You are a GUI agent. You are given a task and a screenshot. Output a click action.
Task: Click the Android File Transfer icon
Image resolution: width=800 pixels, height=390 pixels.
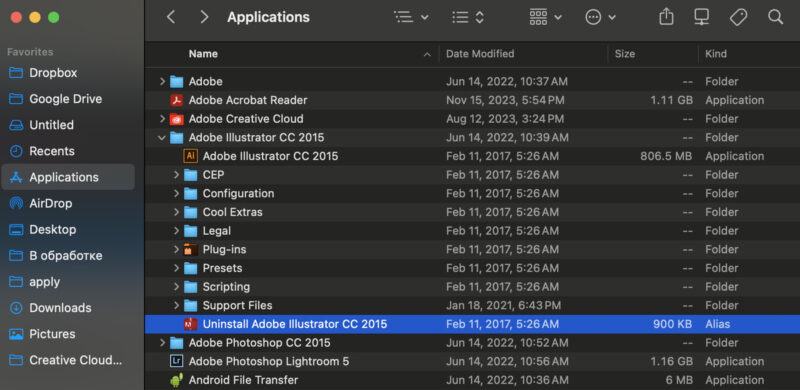tap(177, 380)
